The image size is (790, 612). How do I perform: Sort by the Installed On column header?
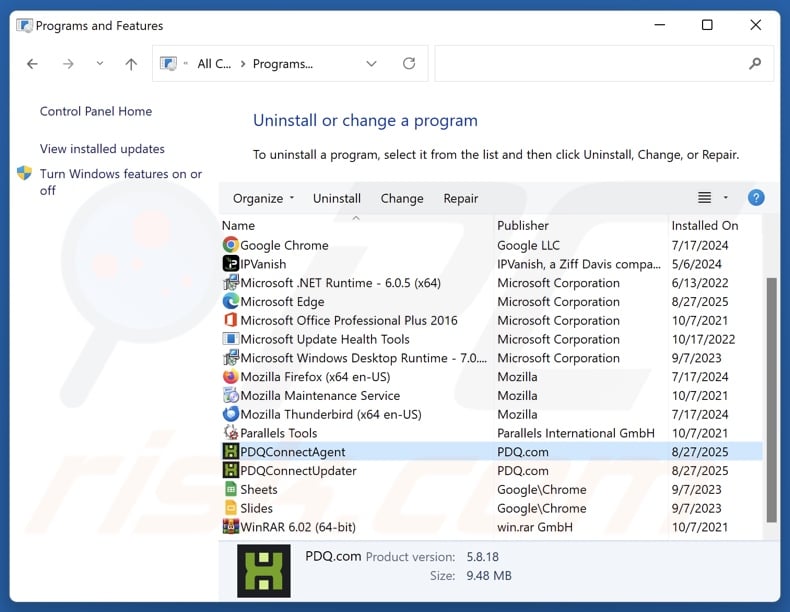(x=705, y=226)
